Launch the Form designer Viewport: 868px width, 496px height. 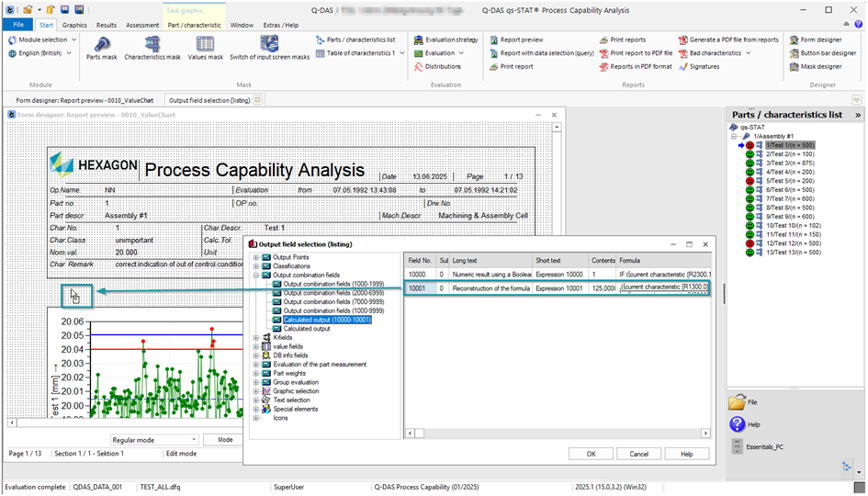click(816, 39)
